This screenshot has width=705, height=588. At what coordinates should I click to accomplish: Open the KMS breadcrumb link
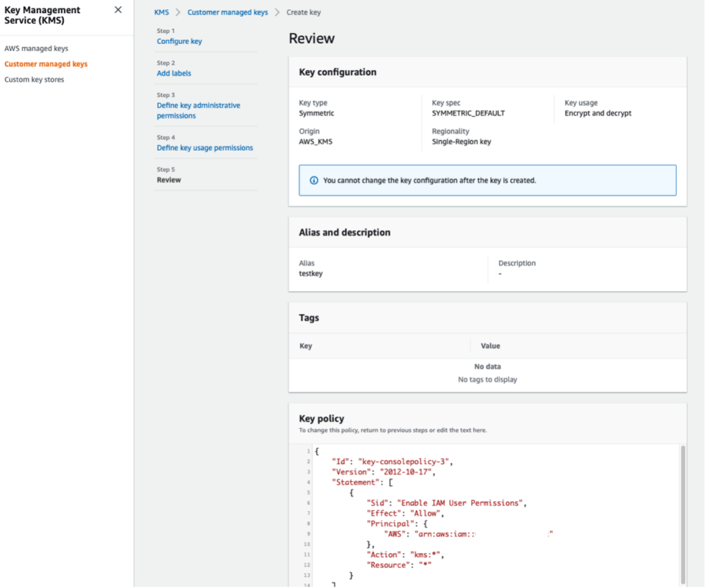(x=161, y=12)
